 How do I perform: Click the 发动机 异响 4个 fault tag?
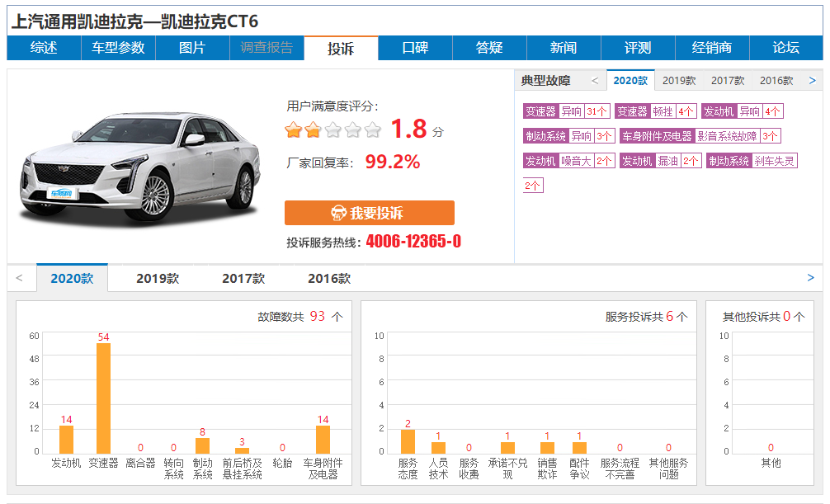click(742, 111)
